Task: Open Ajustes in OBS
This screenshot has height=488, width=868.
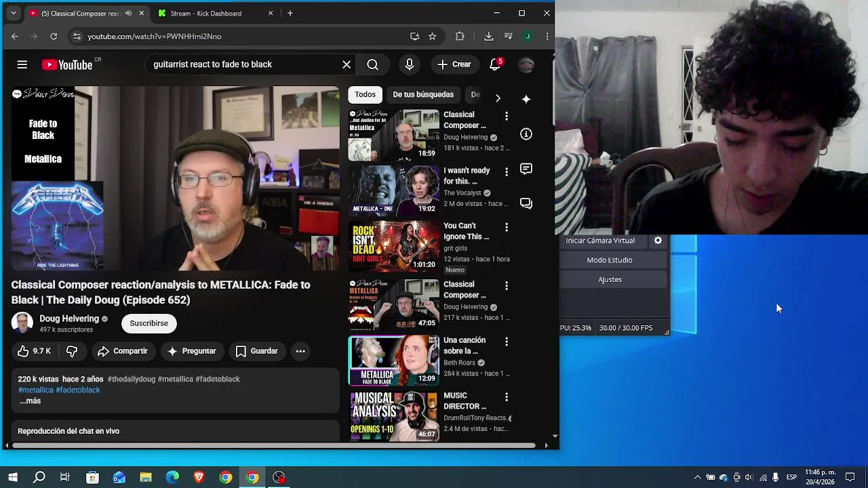Action: tap(610, 280)
